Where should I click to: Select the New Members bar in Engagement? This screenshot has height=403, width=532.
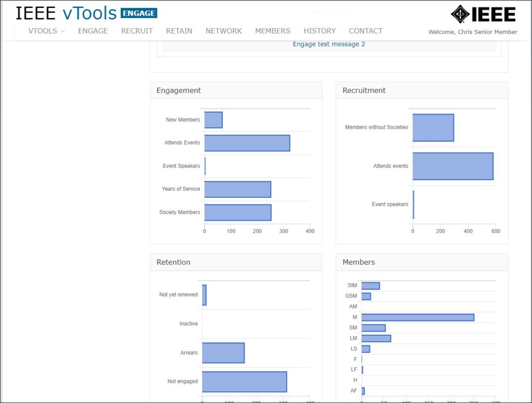point(213,119)
